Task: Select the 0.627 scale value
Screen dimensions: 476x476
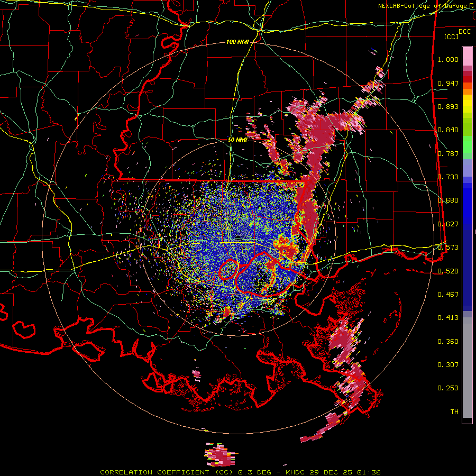Action: point(448,224)
